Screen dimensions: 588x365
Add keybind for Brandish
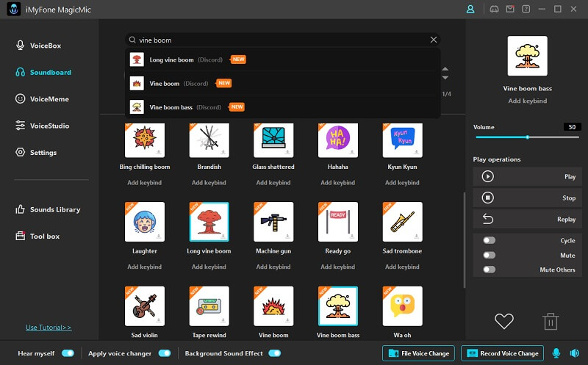[209, 182]
